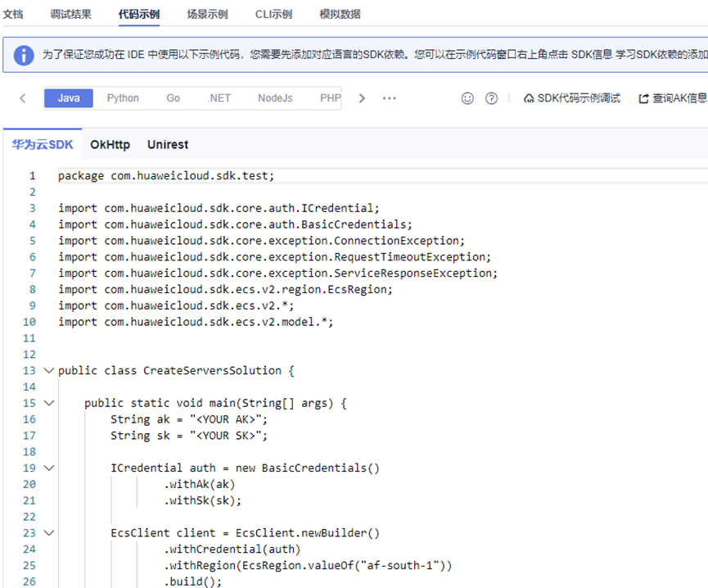The width and height of the screenshot is (708, 588).
Task: Click the import BasicCredentials line
Action: tap(235, 224)
